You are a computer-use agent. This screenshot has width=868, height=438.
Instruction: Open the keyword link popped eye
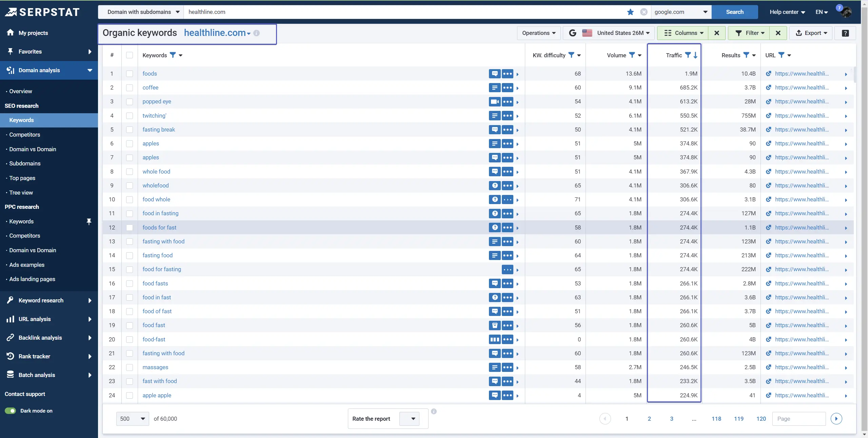pos(157,101)
